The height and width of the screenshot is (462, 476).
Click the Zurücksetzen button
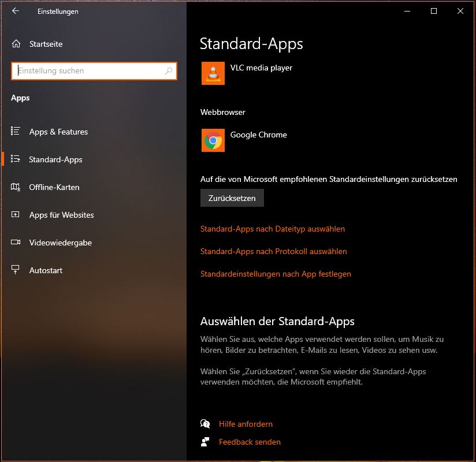(232, 198)
